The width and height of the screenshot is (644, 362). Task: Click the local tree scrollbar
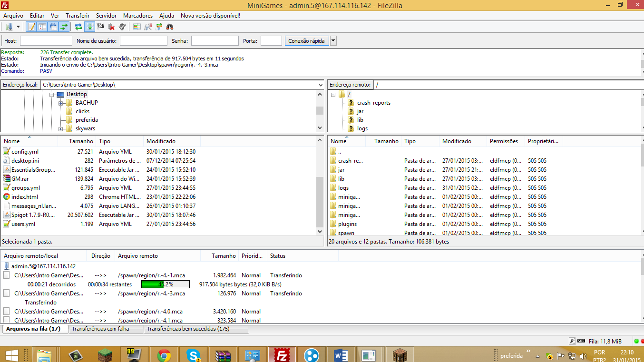pyautogui.click(x=320, y=111)
